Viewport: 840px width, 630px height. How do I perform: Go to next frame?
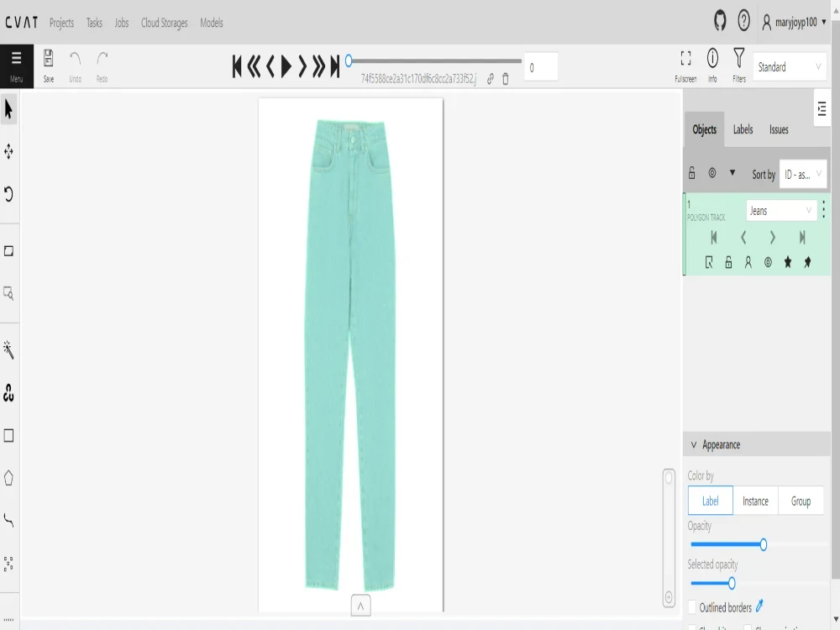tap(302, 67)
